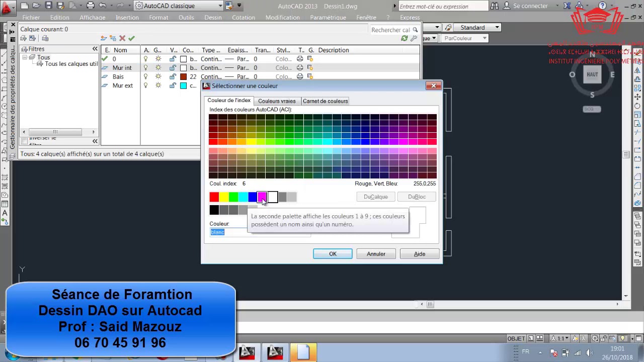Click the Autodesk Exchange X icon
Screen dimensions: 644x362
click(x=568, y=6)
